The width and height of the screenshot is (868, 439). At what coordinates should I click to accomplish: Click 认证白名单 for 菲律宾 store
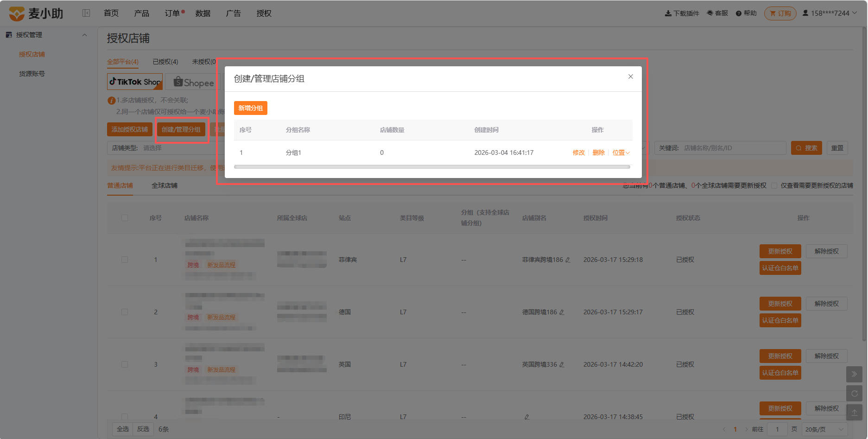click(780, 268)
